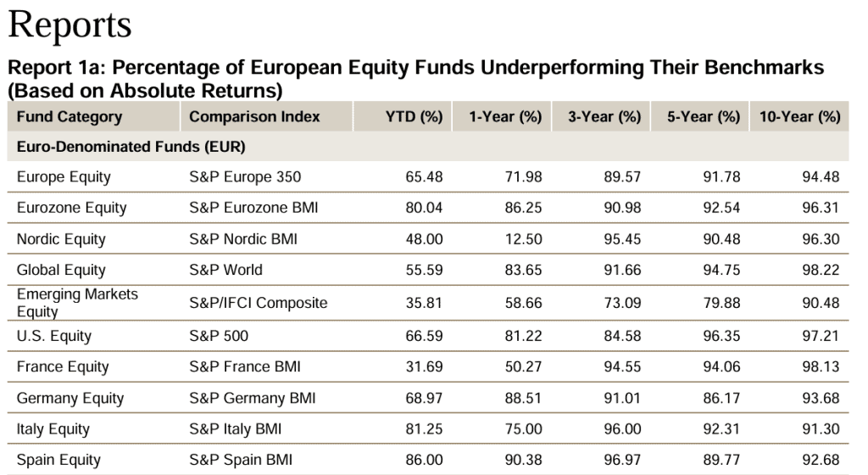
Task: Click the 10-Year (%) column header
Action: 799,117
